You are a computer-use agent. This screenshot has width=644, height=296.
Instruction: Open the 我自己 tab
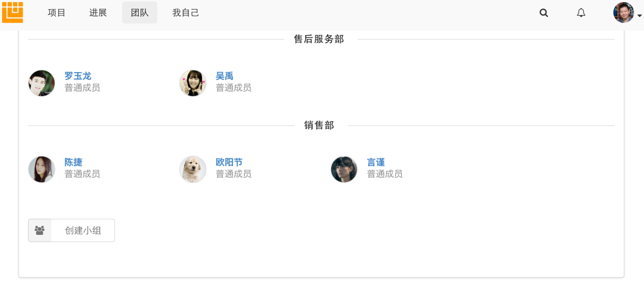pyautogui.click(x=186, y=13)
